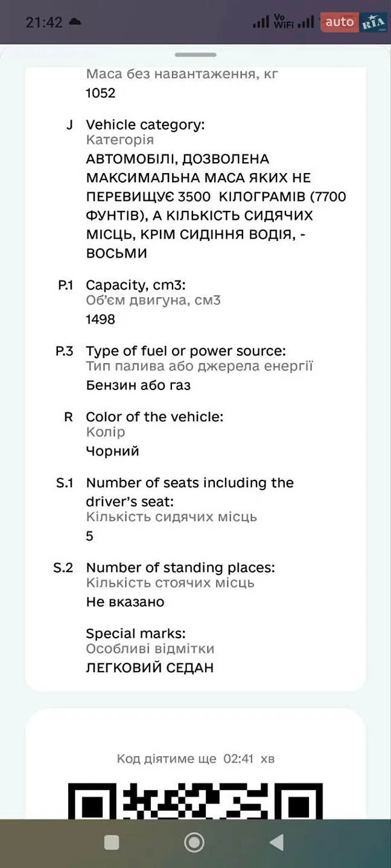Tap the Android home circle button
The height and width of the screenshot is (868, 391).
click(x=194, y=842)
